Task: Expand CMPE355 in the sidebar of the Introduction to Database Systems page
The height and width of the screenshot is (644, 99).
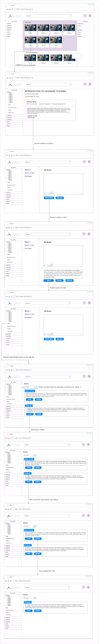Action: click(x=9, y=115)
